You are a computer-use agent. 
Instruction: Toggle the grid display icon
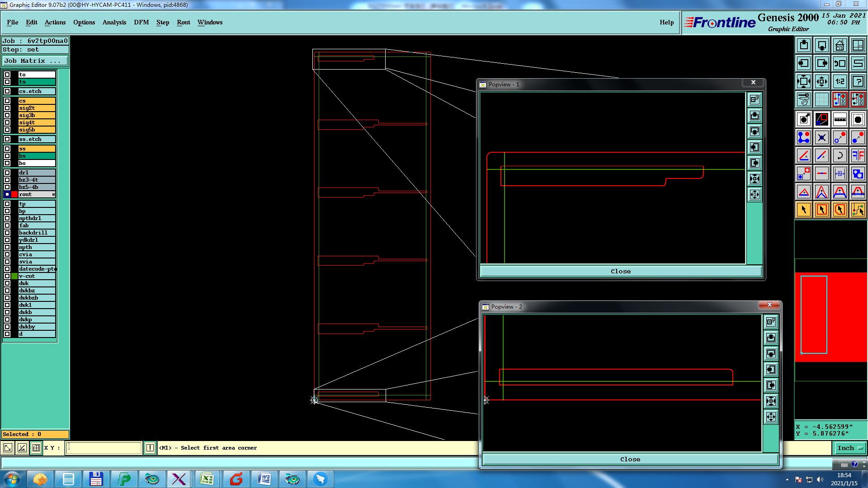pos(821,99)
